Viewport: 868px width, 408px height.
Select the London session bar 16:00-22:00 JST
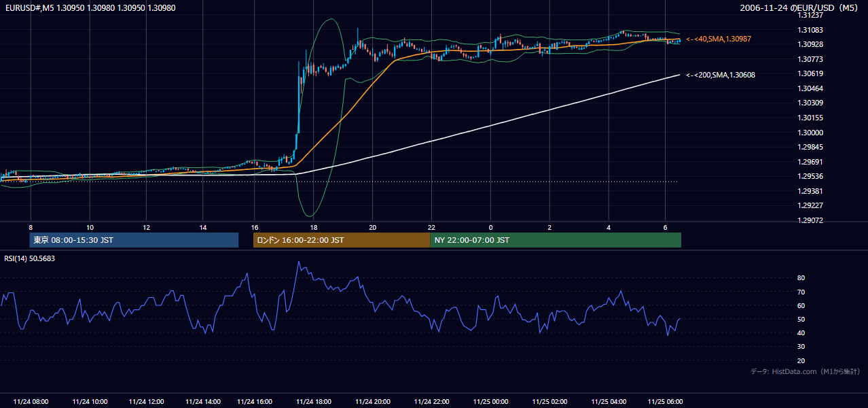[342, 240]
